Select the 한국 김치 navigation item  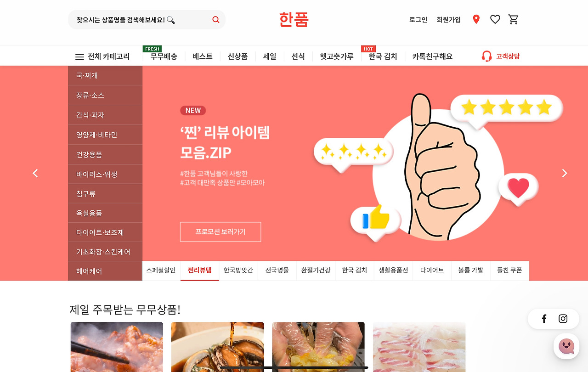tap(383, 56)
